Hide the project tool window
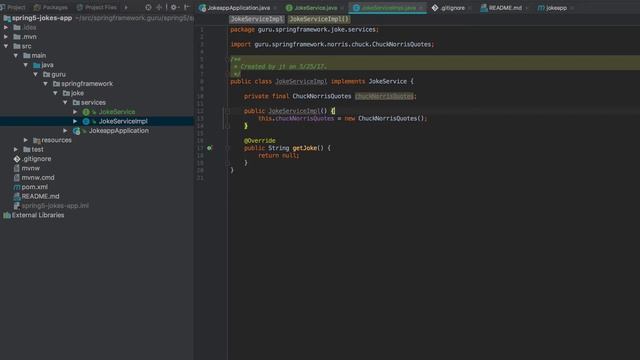 click(x=187, y=7)
